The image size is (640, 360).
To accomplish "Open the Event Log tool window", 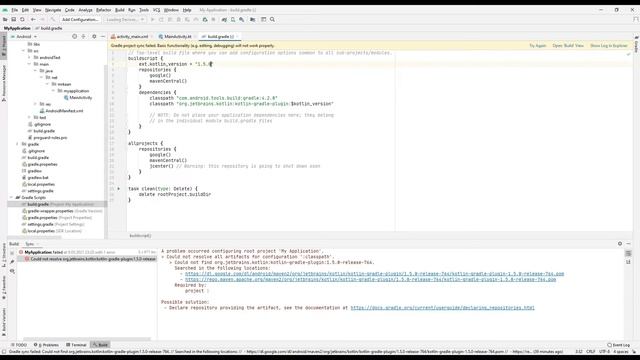I will [618, 345].
